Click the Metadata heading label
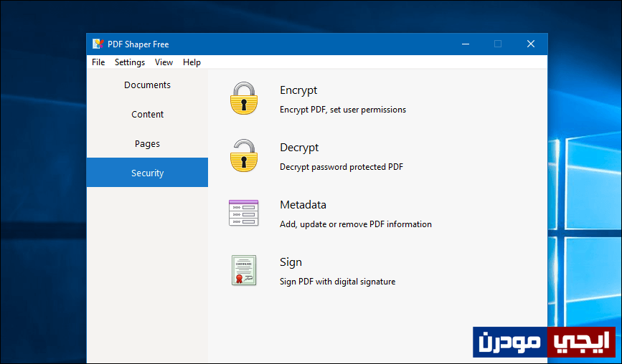Image resolution: width=622 pixels, height=364 pixels. point(303,205)
